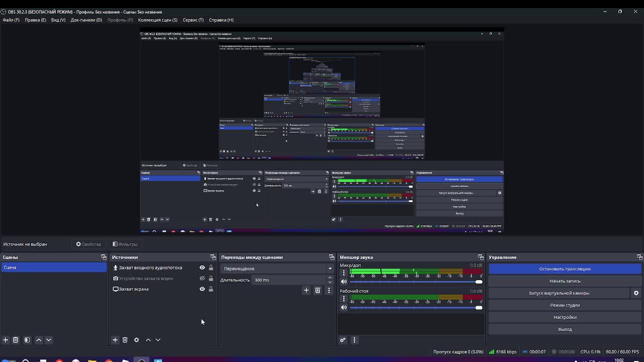Adjust Микр/доп volume slider
The image size is (644, 362).
416,282
